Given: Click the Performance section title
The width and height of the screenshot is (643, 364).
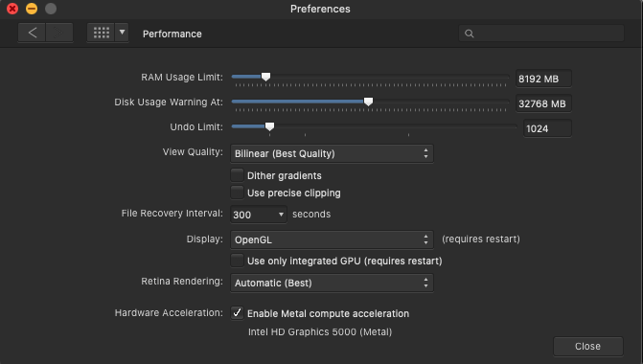Looking at the screenshot, I should coord(172,34).
